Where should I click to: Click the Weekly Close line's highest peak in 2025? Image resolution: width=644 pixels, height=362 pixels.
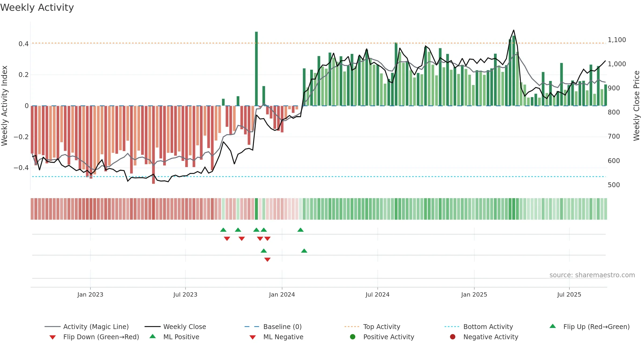click(514, 30)
